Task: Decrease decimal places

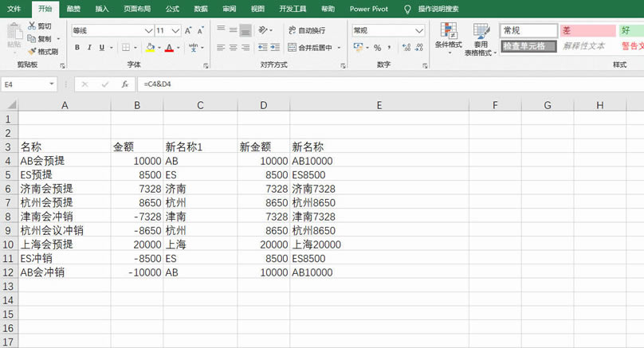Action: (x=419, y=48)
